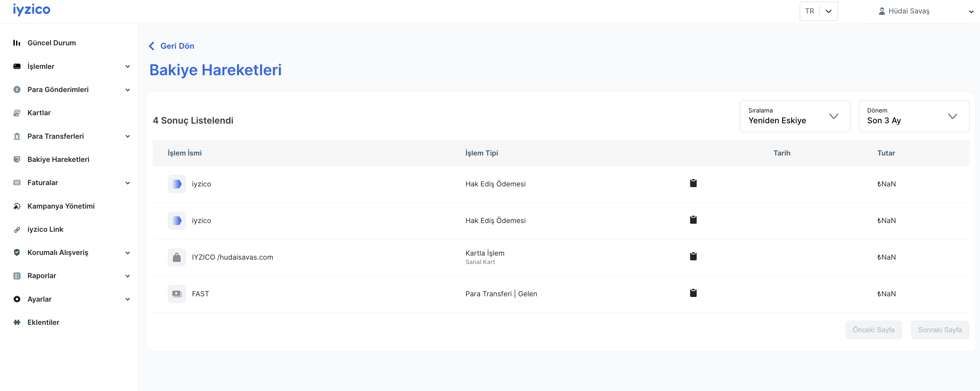The width and height of the screenshot is (980, 391).
Task: Expand the Raporlar submenu chevron
Action: (x=128, y=276)
